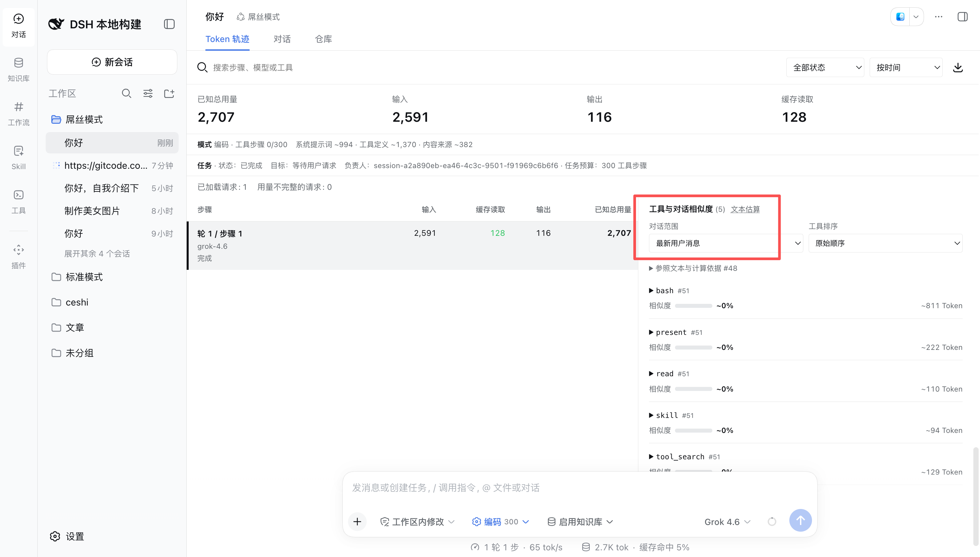
Task: Click the DSH whale logo
Action: 56,24
